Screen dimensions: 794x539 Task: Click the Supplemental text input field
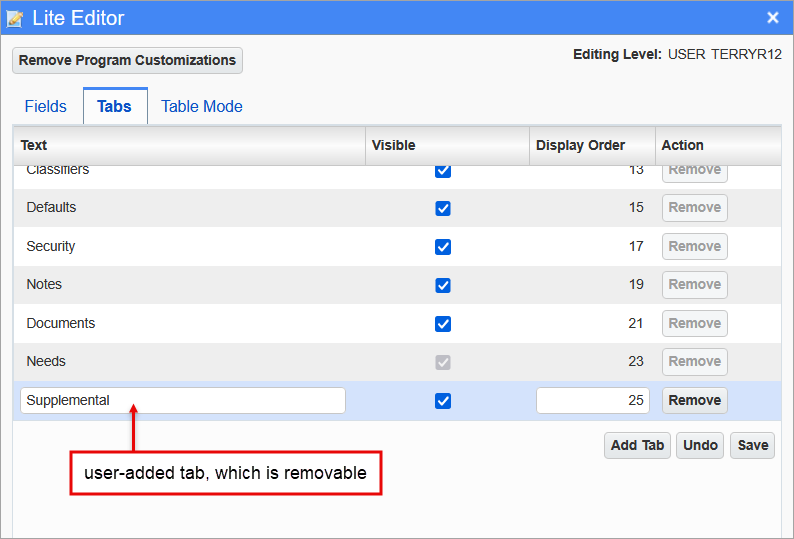(183, 400)
